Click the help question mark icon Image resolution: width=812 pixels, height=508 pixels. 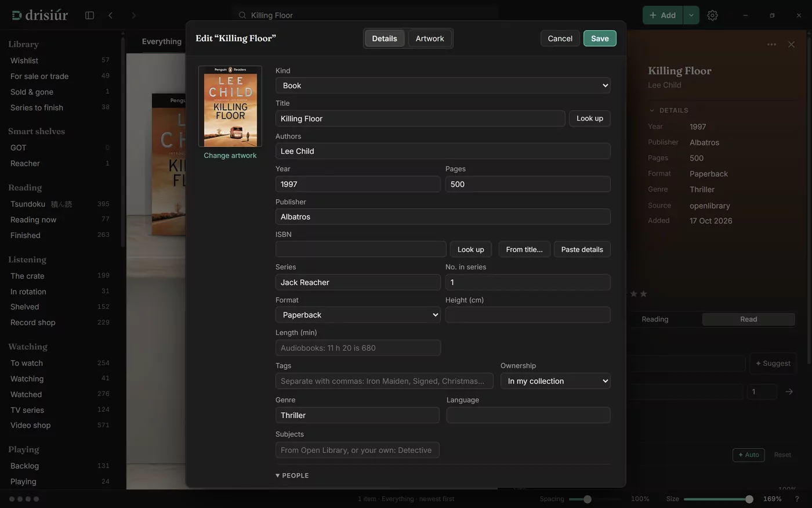796,499
